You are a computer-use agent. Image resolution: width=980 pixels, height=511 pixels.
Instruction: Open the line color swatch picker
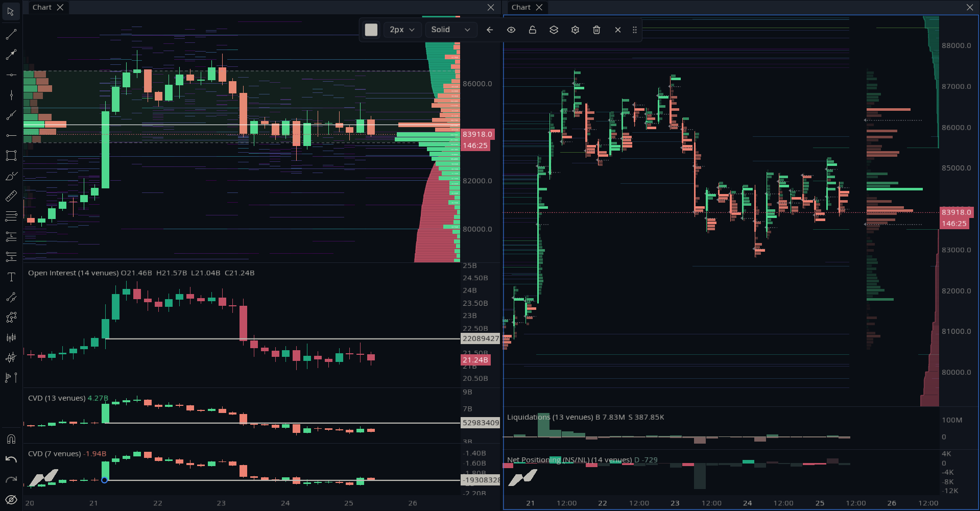point(371,30)
